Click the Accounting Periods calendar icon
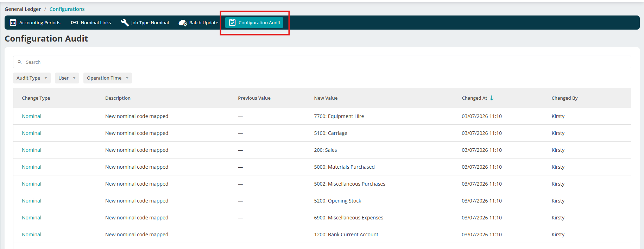Image resolution: width=644 pixels, height=249 pixels. pyautogui.click(x=13, y=23)
